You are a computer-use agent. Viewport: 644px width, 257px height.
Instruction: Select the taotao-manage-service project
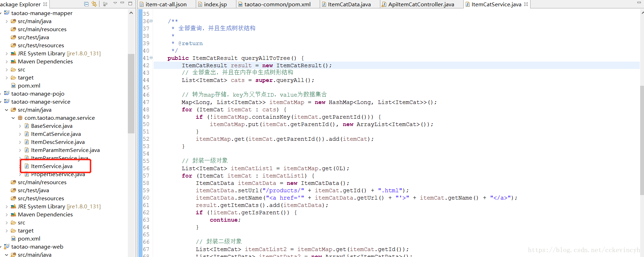coord(41,102)
